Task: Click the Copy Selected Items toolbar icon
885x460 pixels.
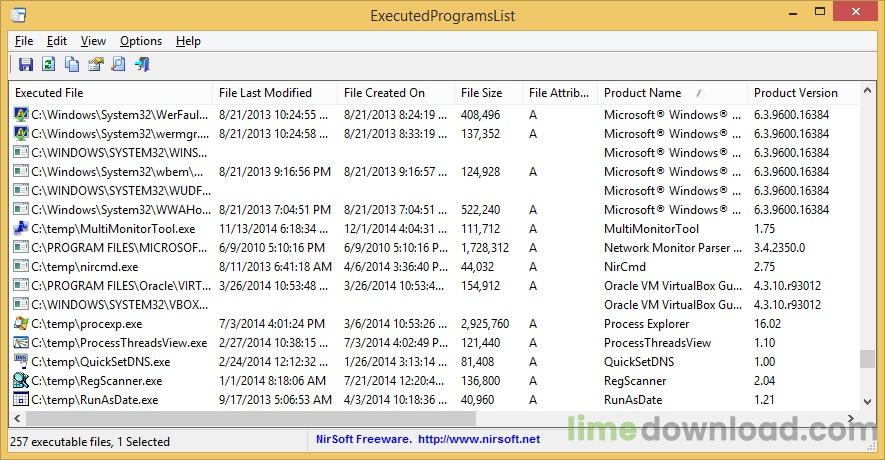Action: tap(72, 64)
